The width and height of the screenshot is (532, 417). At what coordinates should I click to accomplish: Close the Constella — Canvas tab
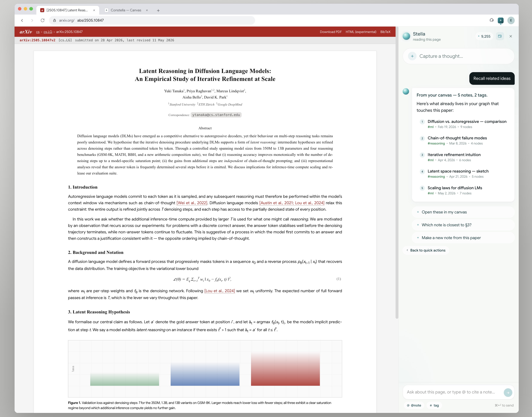[147, 10]
